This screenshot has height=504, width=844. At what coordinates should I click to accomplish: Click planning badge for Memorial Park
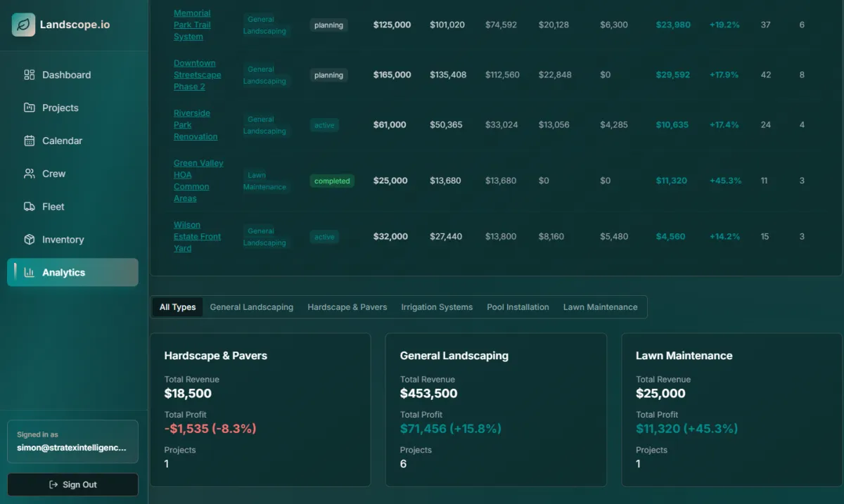pyautogui.click(x=329, y=25)
